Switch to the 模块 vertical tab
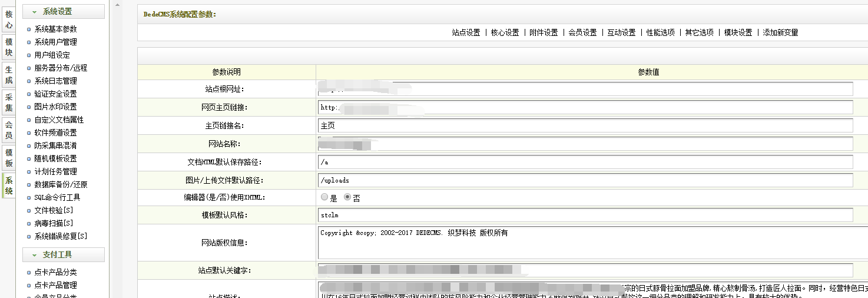The image size is (868, 298). pos(9,47)
